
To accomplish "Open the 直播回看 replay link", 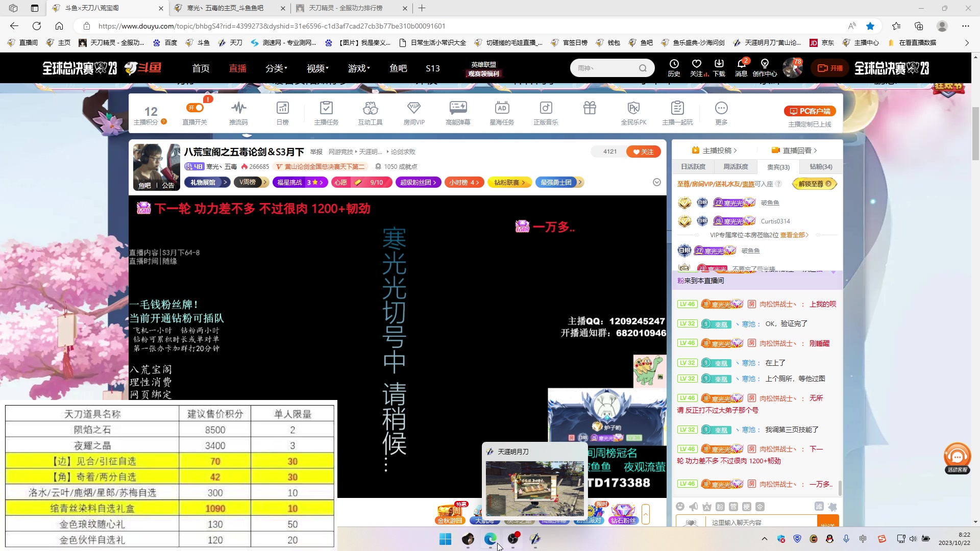I will (x=794, y=151).
